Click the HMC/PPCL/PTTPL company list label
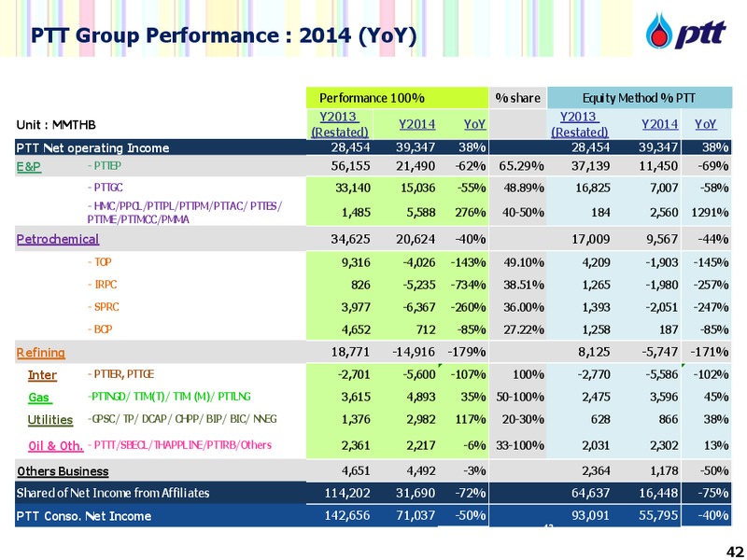747x560 pixels. 185,213
